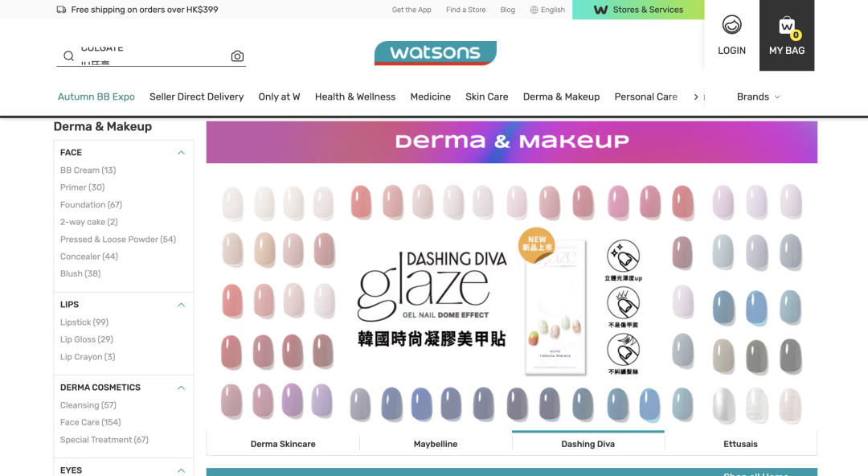Image resolution: width=868 pixels, height=476 pixels.
Task: Open the Brands dropdown
Action: pyautogui.click(x=759, y=96)
